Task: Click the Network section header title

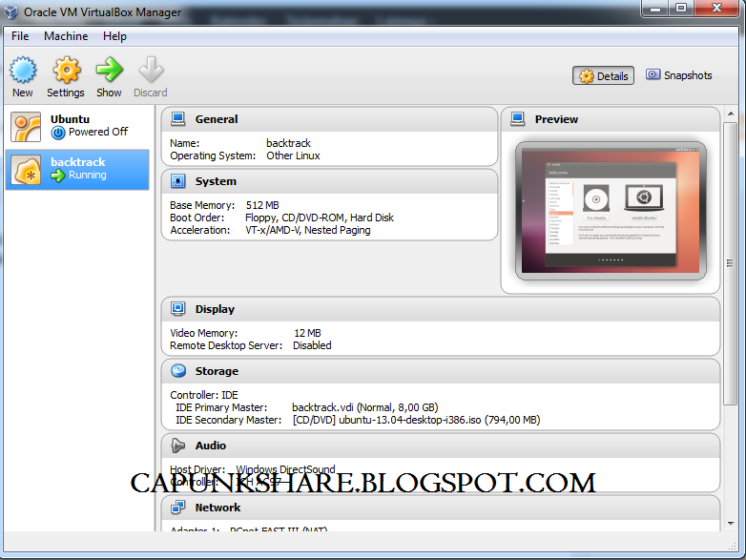Action: point(218,508)
